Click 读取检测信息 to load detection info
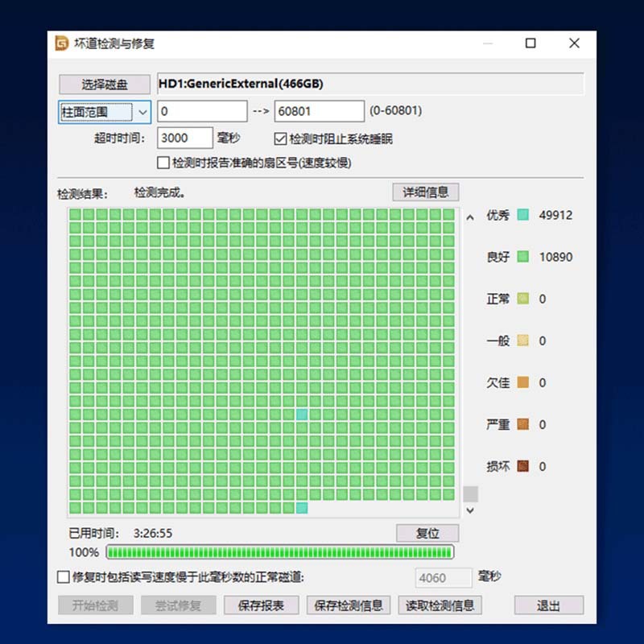The image size is (644, 644). tap(440, 605)
